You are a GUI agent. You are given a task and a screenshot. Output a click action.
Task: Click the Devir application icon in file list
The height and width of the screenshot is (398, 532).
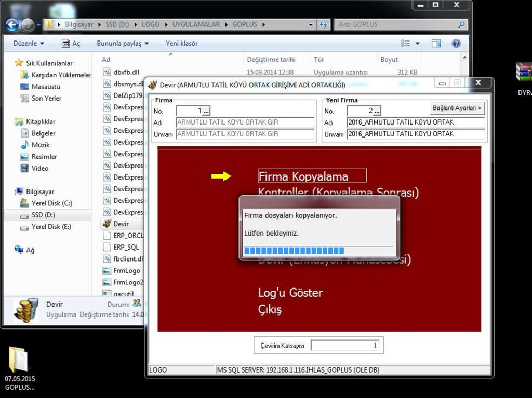[x=107, y=224]
